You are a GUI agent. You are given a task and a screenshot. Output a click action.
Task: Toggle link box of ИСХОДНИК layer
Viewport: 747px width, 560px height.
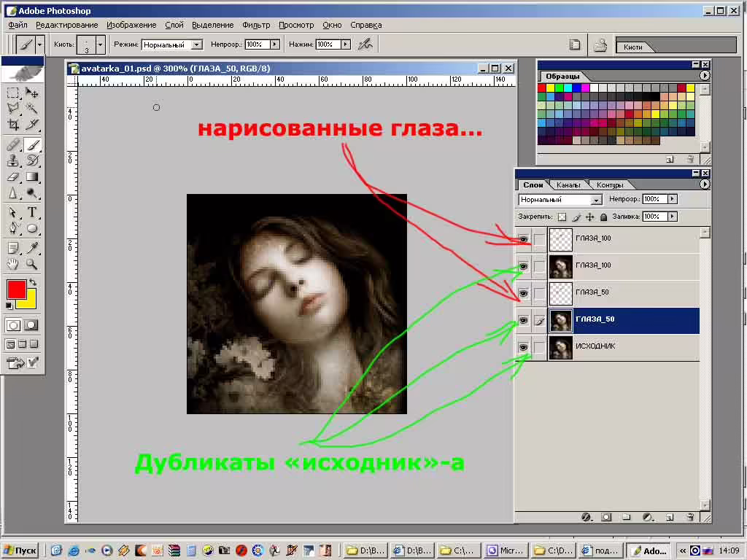point(539,347)
